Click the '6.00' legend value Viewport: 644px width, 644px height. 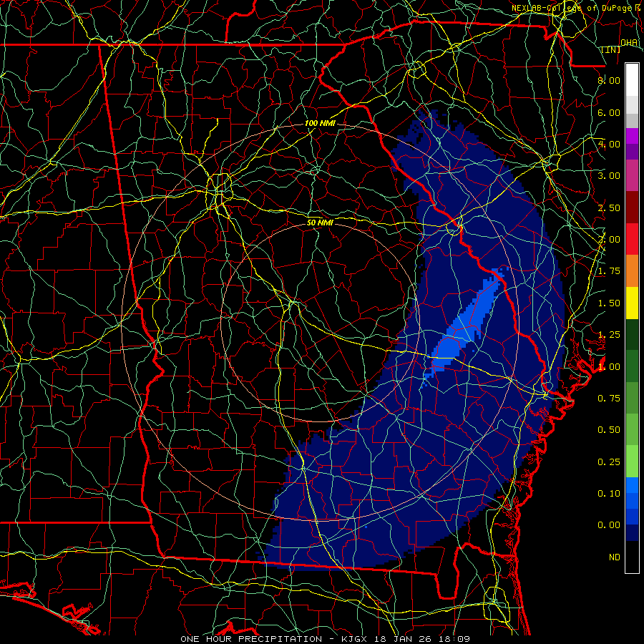tap(609, 112)
